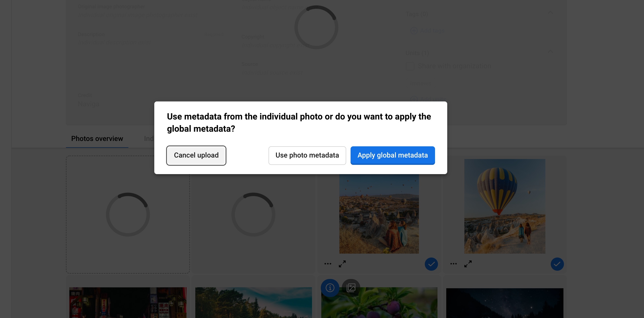Click Cancel upload button
This screenshot has height=318, width=644.
[x=196, y=155]
